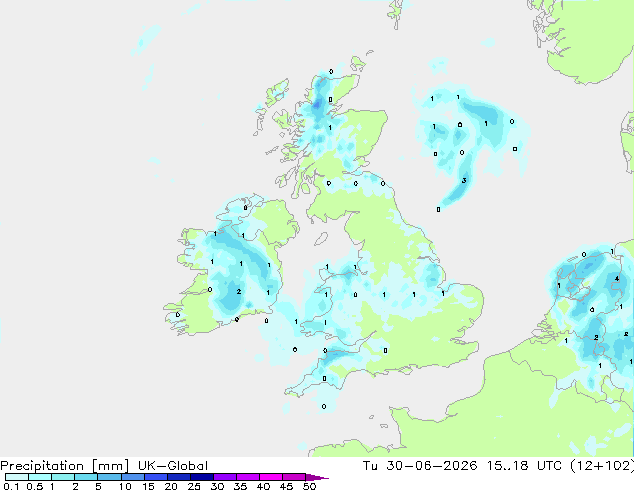Click the value "4" over the Netherlands
Viewport: 634px width, 490px height.
[x=617, y=279]
